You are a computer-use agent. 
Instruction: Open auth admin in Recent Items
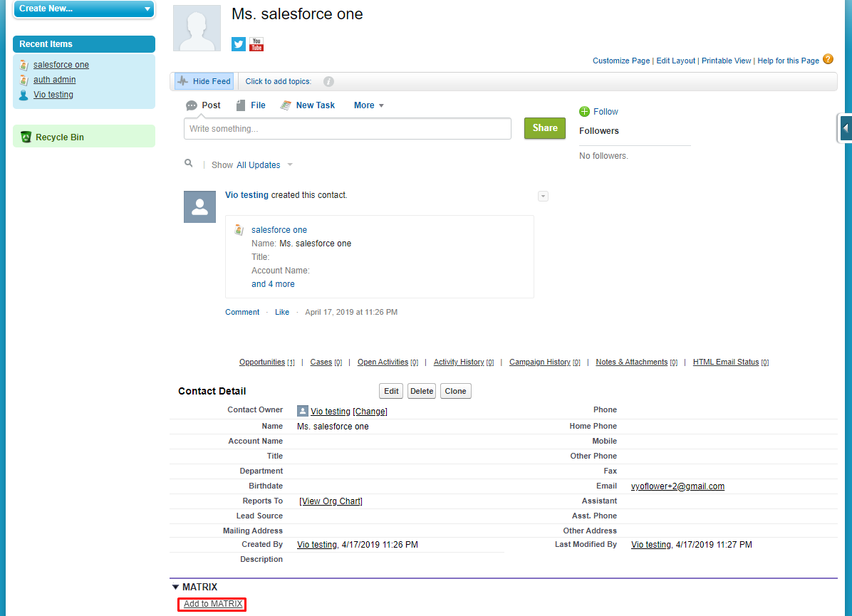[x=54, y=80]
